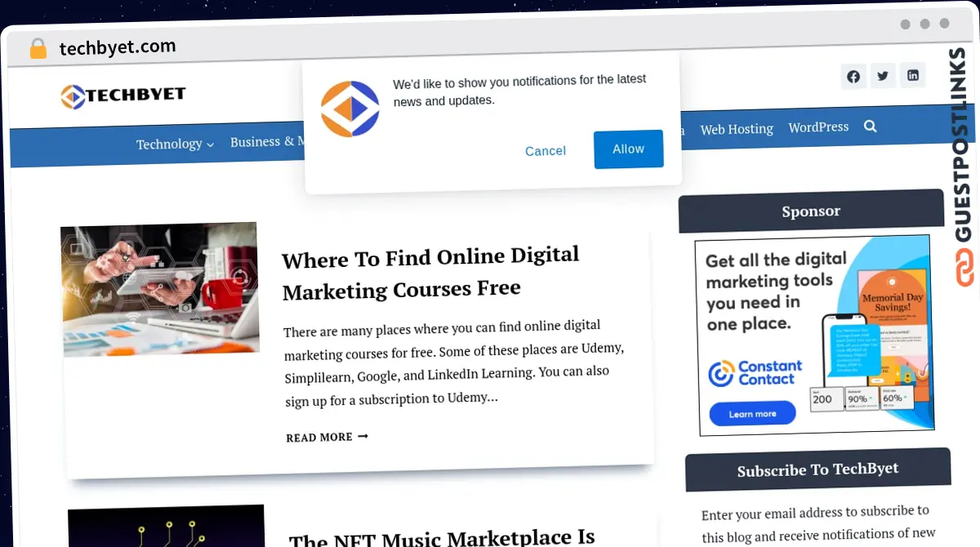Cancel the notification request

[545, 151]
